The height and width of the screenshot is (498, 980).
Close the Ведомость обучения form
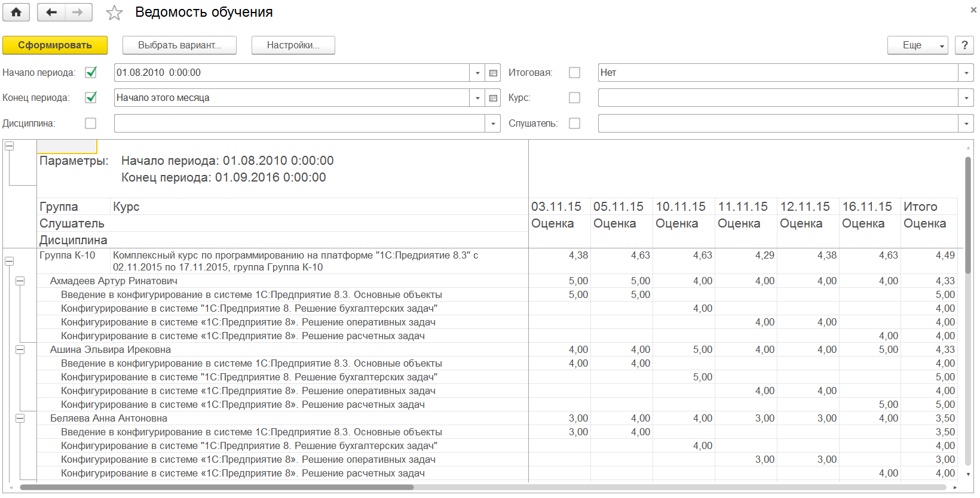pos(974,10)
